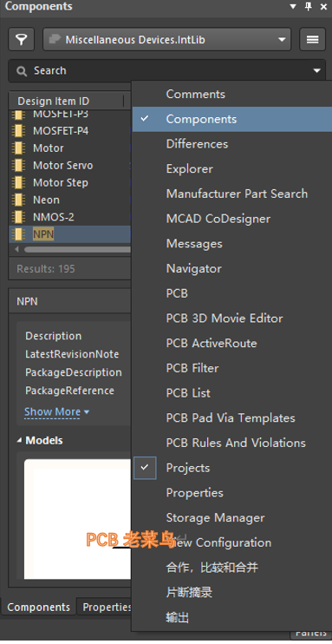The image size is (332, 644).
Task: Click the LatestRevisionNote property label
Action: 72,354
